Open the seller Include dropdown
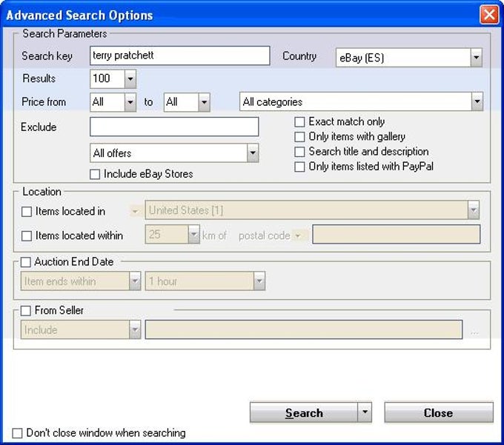The image size is (504, 445). [135, 329]
